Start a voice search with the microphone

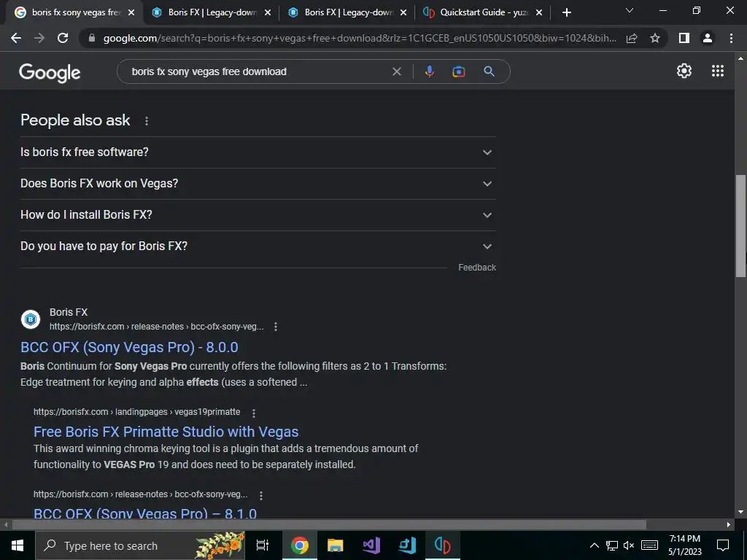[x=429, y=71]
